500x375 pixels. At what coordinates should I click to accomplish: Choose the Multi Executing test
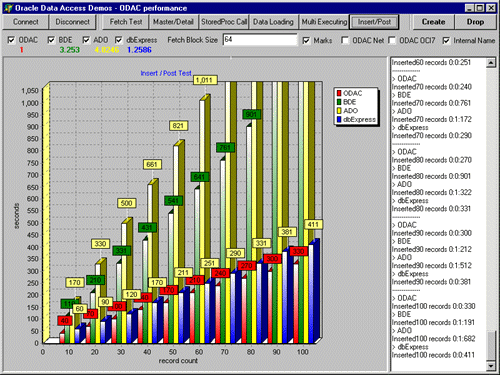(324, 22)
